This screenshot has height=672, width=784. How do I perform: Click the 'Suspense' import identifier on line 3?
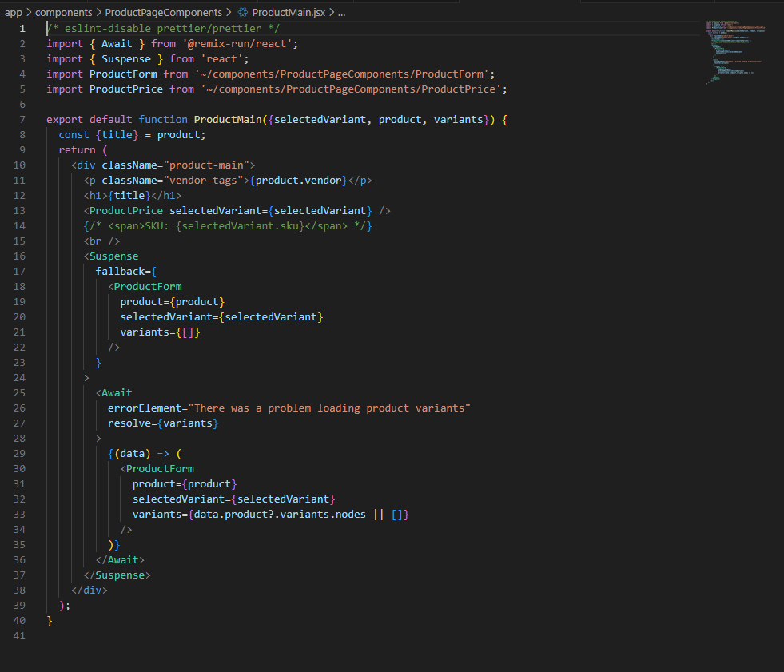(126, 58)
